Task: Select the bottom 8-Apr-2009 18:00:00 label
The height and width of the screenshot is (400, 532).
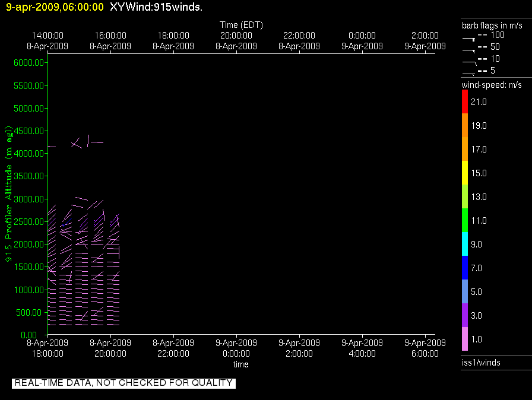Action: [47, 348]
